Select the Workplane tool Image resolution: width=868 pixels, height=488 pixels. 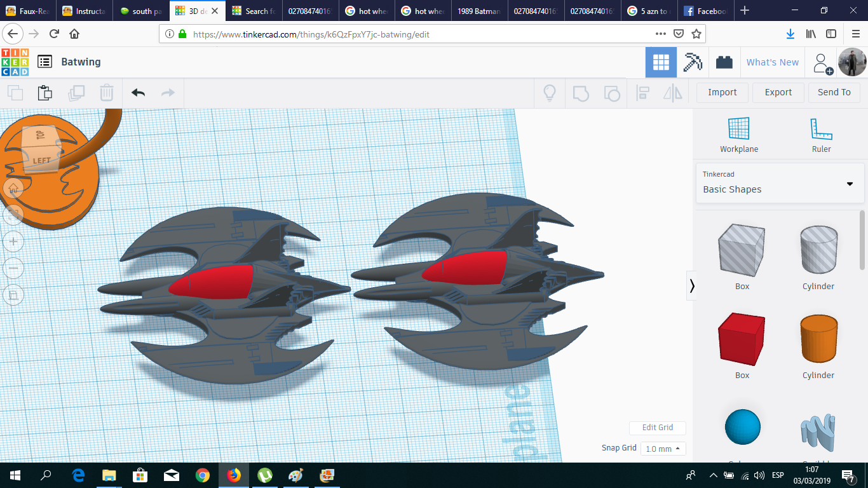(739, 135)
